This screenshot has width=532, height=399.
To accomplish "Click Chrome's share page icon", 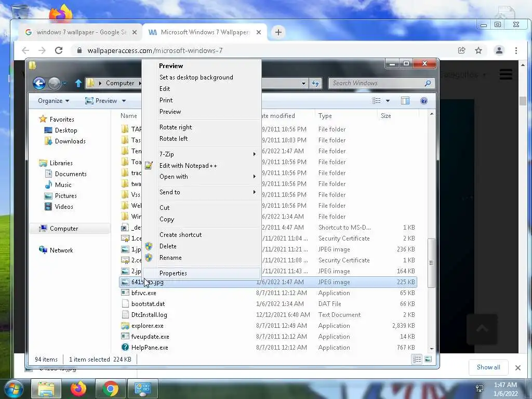I will point(461,50).
